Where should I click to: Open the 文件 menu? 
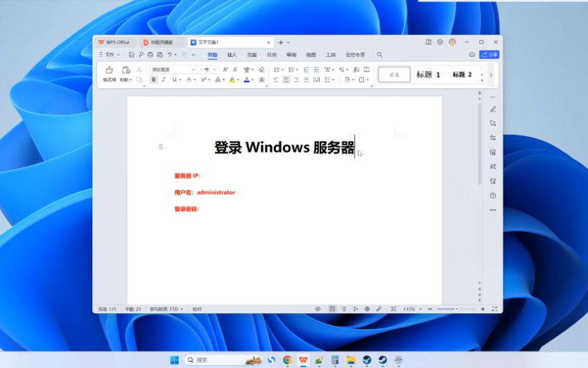click(109, 55)
